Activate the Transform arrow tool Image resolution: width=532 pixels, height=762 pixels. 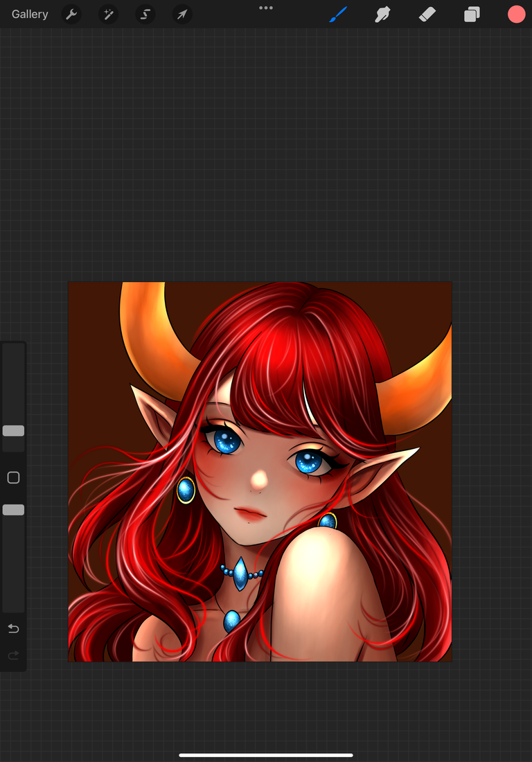182,14
